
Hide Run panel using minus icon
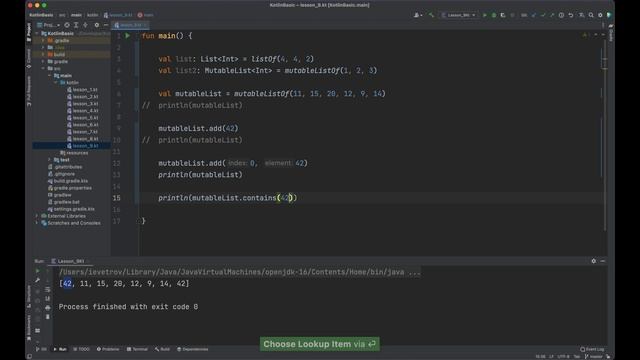tap(603, 261)
